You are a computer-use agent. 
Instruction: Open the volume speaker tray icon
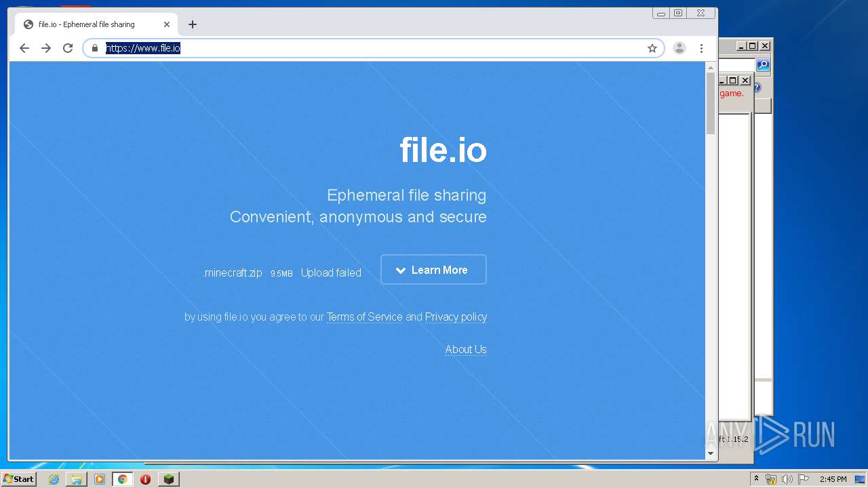pos(787,479)
